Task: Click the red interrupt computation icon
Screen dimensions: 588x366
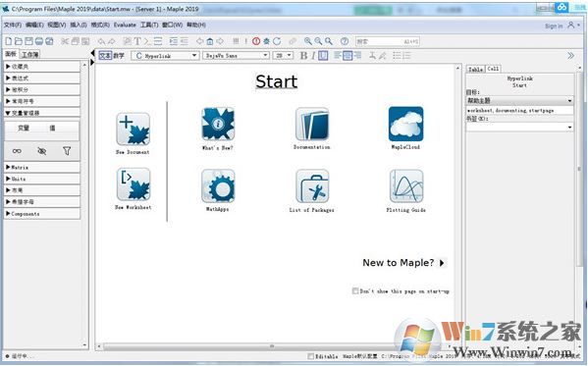Action: pyautogui.click(x=256, y=41)
